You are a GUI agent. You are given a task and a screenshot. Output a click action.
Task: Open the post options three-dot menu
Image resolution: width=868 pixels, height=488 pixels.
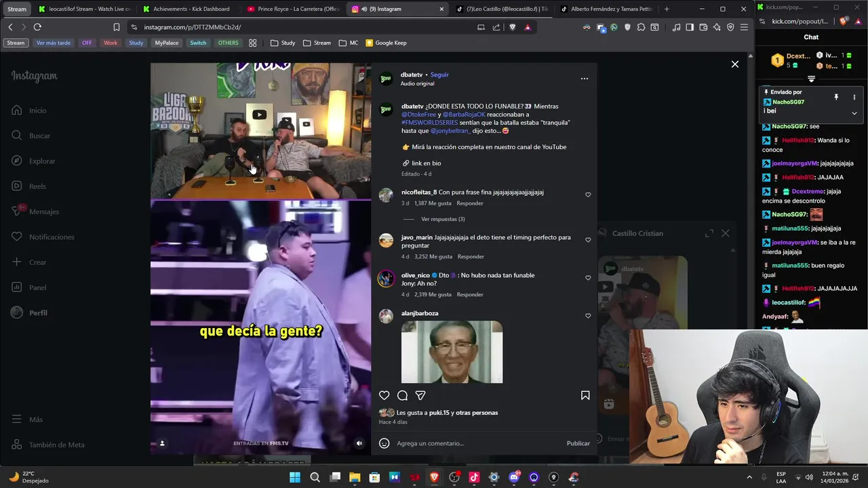[585, 79]
